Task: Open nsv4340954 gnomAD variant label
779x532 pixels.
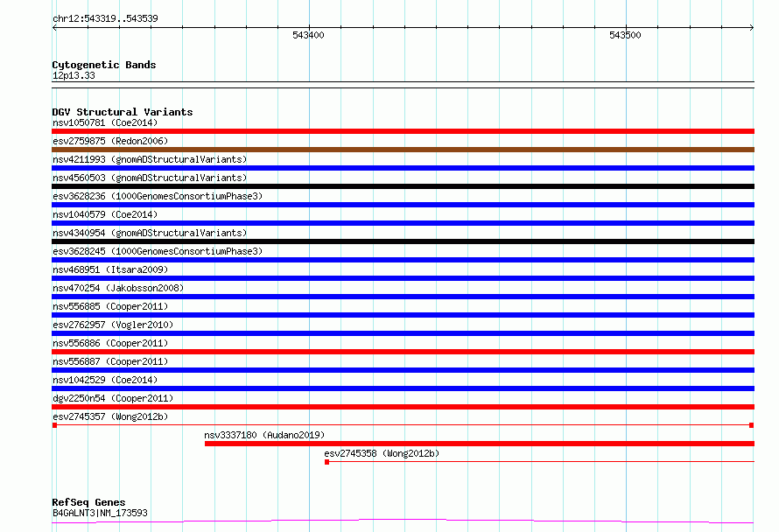Action: 150,233
